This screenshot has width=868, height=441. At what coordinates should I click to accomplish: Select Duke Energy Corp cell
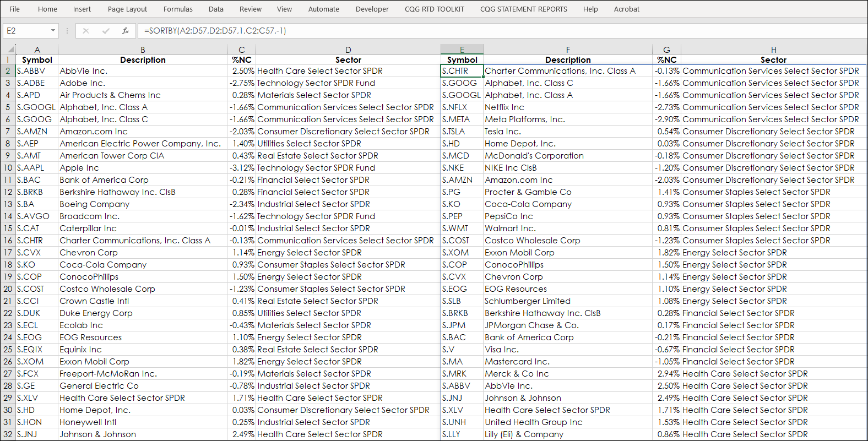143,313
